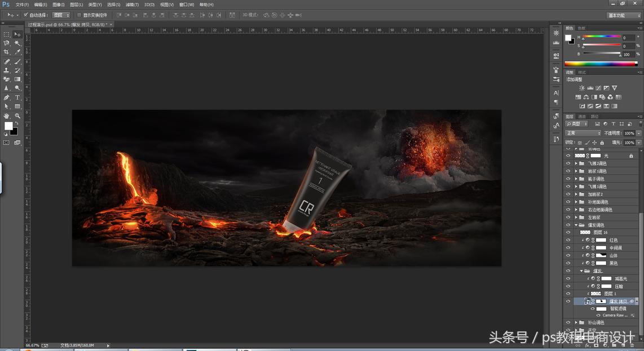
Task: Uncheck the 自动选择 auto-select checkbox
Action: (x=26, y=15)
